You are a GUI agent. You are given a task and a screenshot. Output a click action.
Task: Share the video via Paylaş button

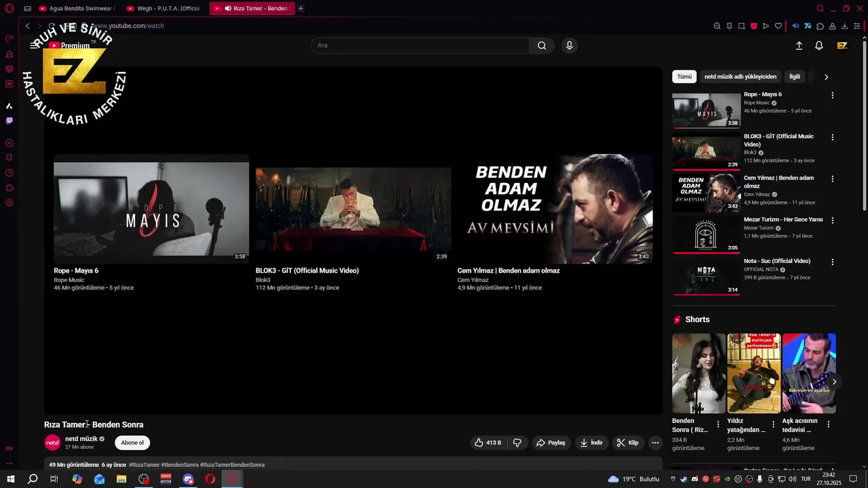[x=551, y=443]
